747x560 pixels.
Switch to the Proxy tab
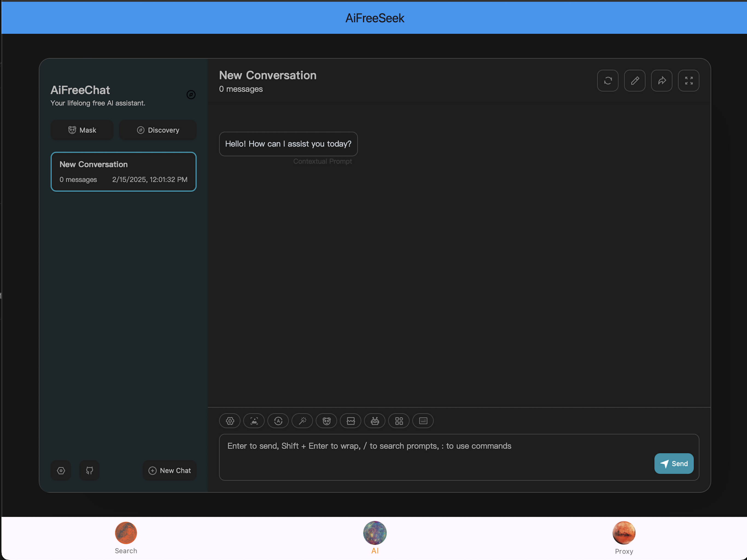tap(624, 538)
